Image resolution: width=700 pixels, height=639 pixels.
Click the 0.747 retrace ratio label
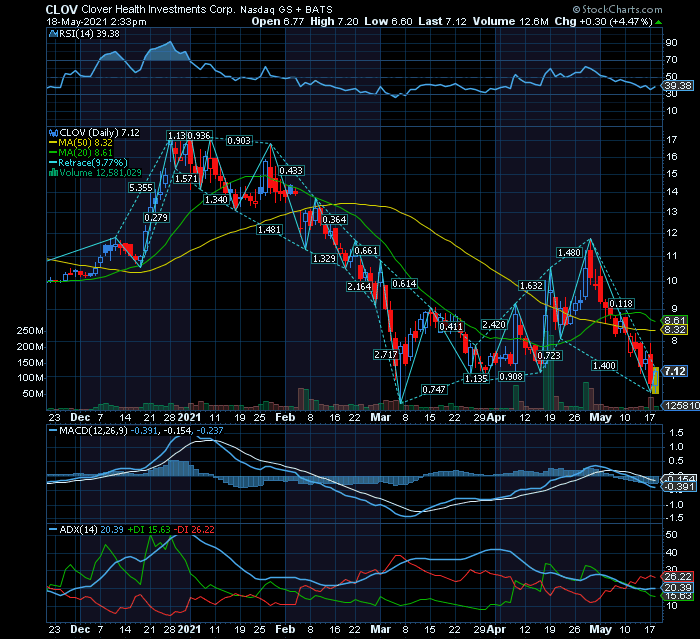[434, 389]
